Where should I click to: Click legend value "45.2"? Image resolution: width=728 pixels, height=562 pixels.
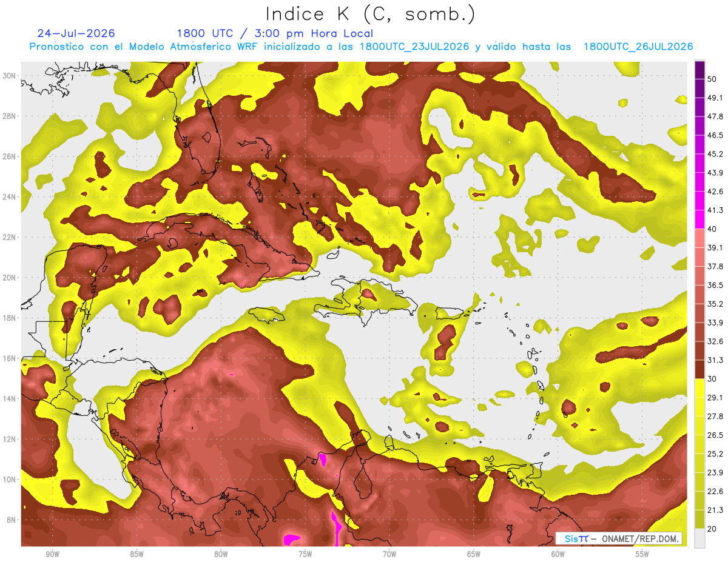(x=715, y=154)
